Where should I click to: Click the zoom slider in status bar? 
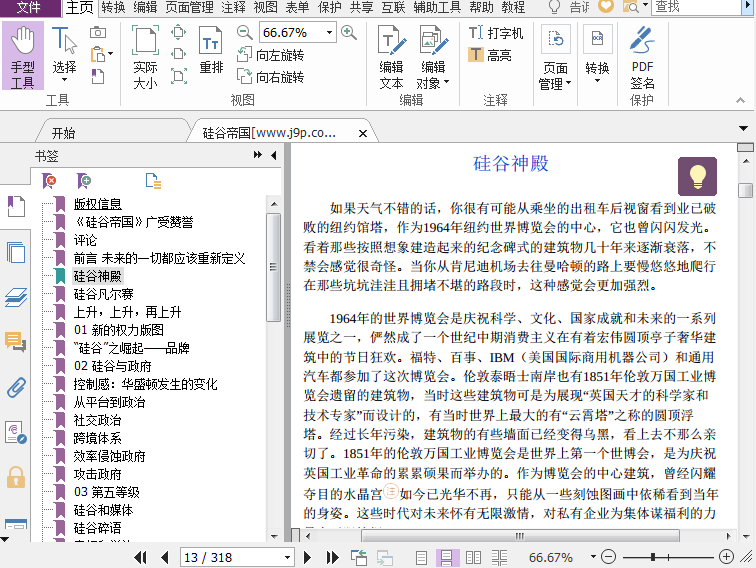pyautogui.click(x=653, y=557)
